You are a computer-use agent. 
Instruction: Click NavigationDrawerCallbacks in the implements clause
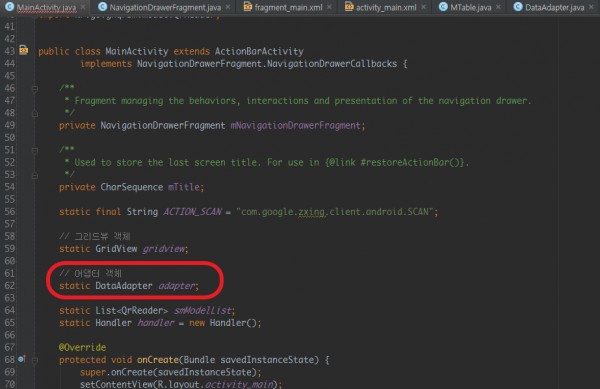pyautogui.click(x=332, y=63)
